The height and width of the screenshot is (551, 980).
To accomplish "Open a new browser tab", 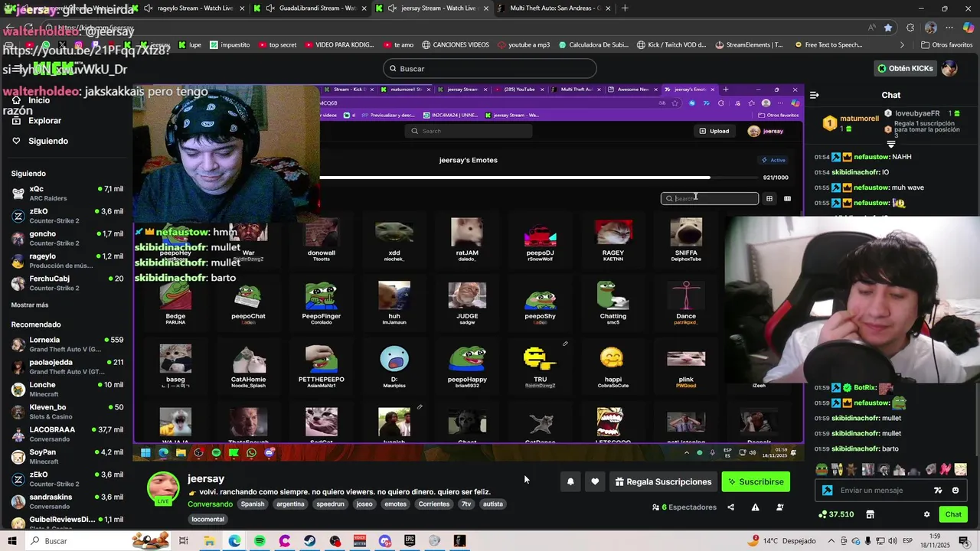I will pos(625,8).
